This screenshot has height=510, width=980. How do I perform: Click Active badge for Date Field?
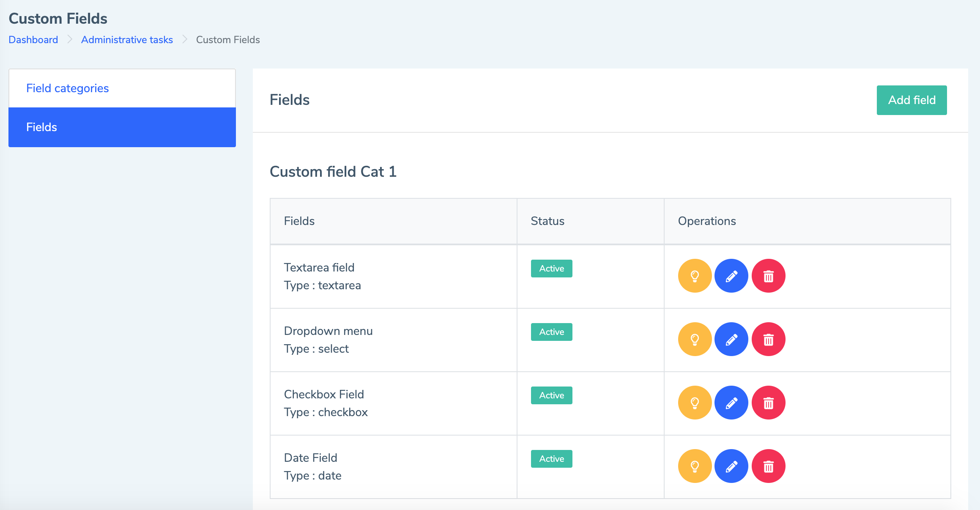[x=551, y=459]
